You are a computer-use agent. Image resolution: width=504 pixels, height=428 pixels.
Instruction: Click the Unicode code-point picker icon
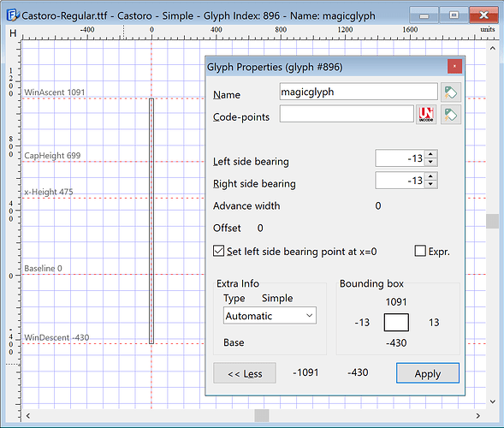[x=426, y=115]
